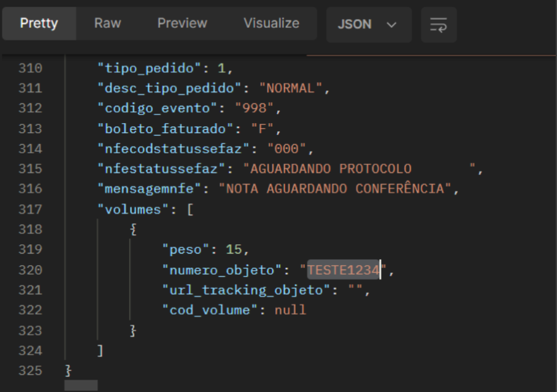This screenshot has width=557, height=392.
Task: Click the "boleto_faturado" key
Action: click(x=166, y=129)
